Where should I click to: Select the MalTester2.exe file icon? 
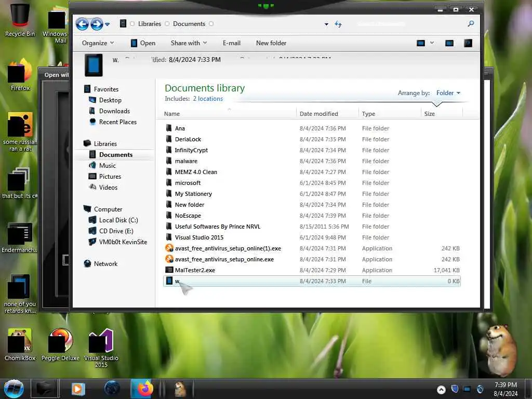click(169, 270)
